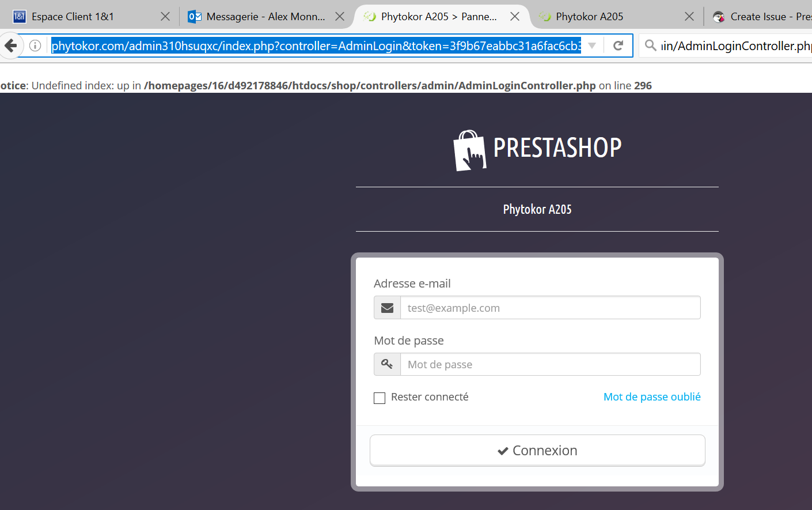Click the 1&1 favicon on first tab

click(x=20, y=17)
